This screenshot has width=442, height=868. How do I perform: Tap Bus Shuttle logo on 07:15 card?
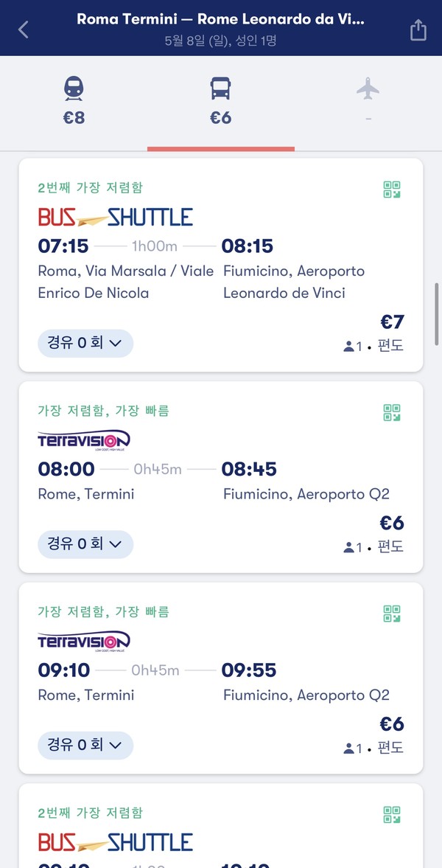(116, 217)
